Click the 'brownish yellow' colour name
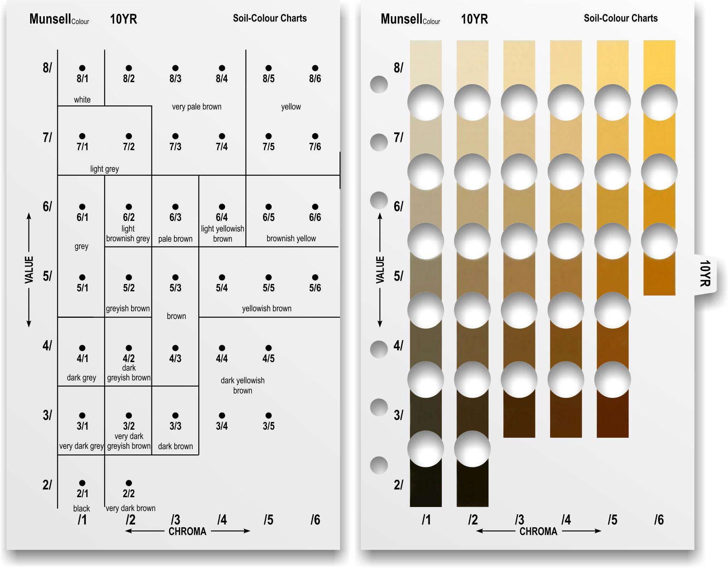Screen dimensions: 728x568 [291, 238]
